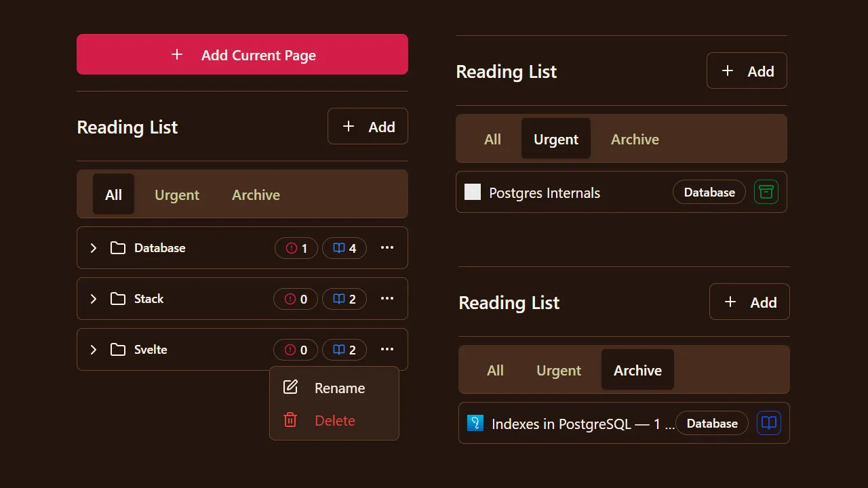
Task: Click the pencil Rename icon in menu
Action: click(290, 387)
